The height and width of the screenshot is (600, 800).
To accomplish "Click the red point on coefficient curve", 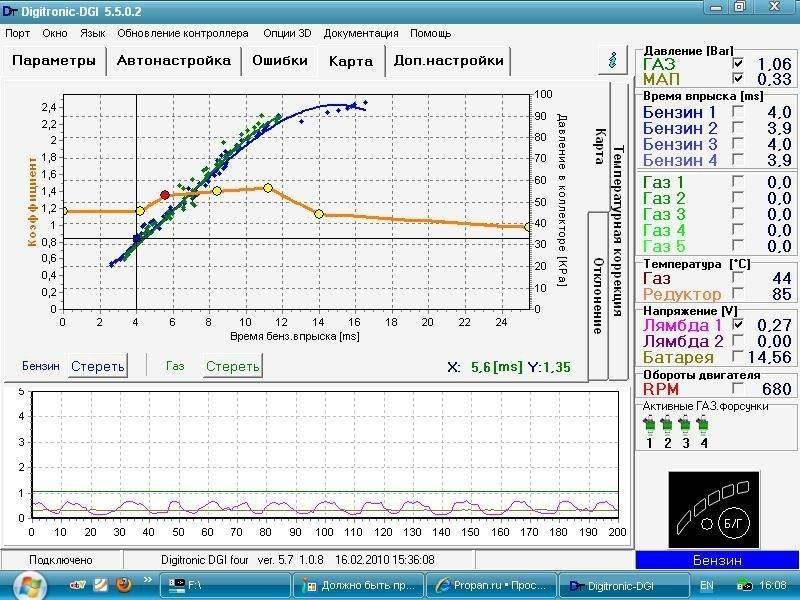I will tap(165, 195).
